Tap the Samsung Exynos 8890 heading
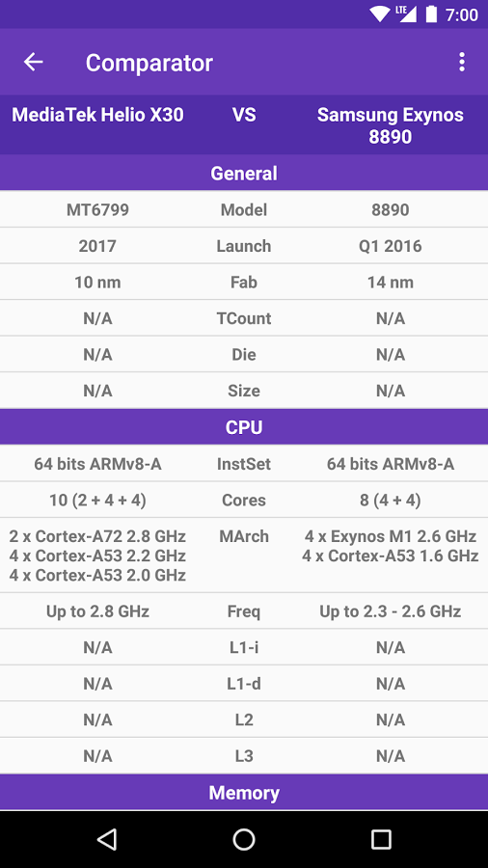The width and height of the screenshot is (488, 868). (x=390, y=125)
